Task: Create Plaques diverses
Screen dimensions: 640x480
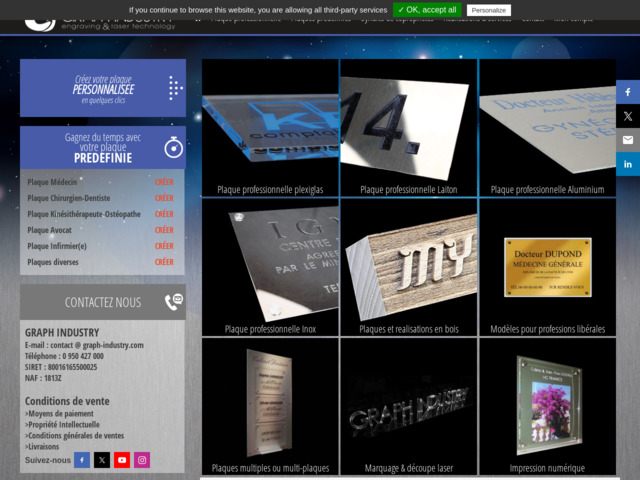Action: (x=164, y=262)
